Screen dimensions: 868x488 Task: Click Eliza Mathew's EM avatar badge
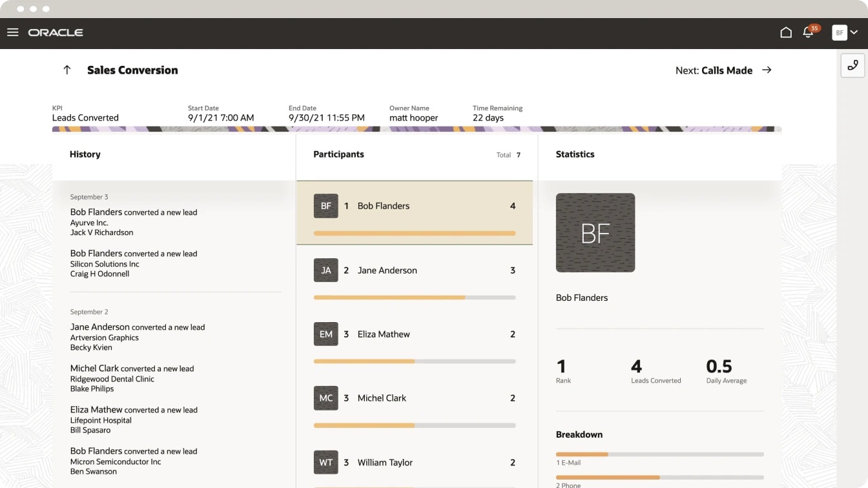(x=325, y=334)
